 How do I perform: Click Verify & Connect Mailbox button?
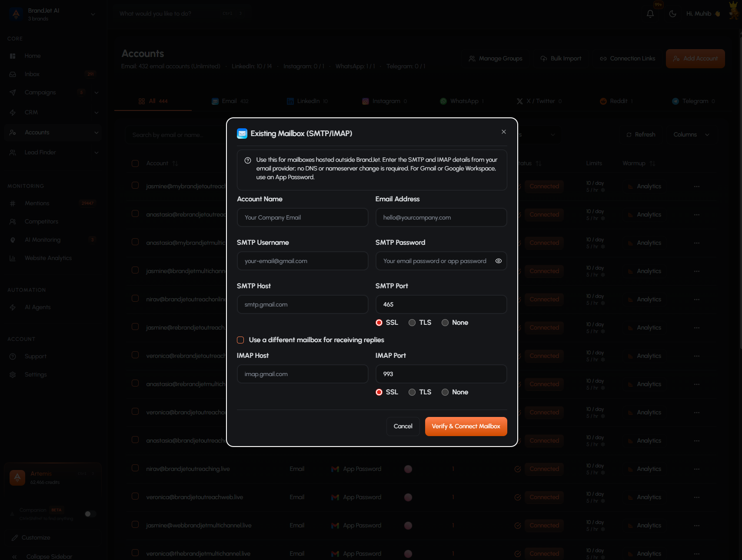466,427
